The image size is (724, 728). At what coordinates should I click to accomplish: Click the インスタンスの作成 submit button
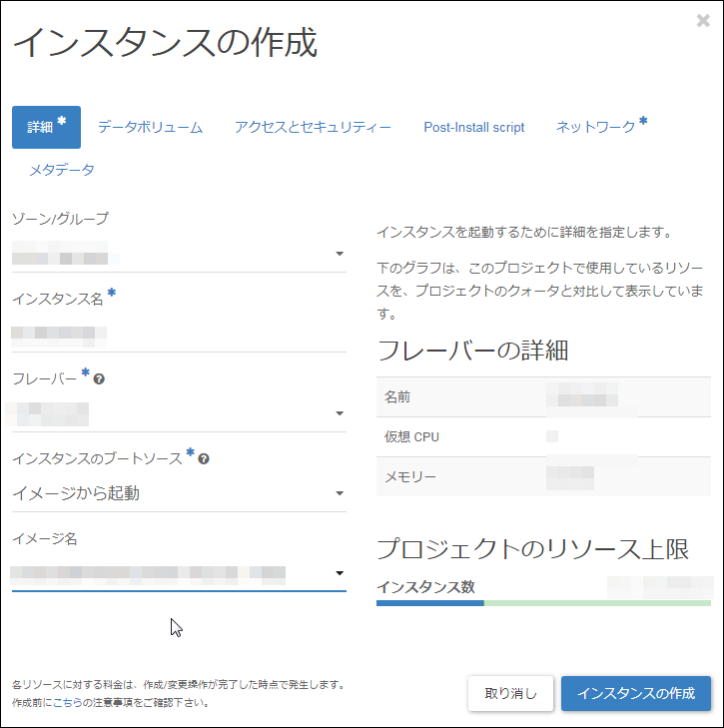pyautogui.click(x=636, y=693)
